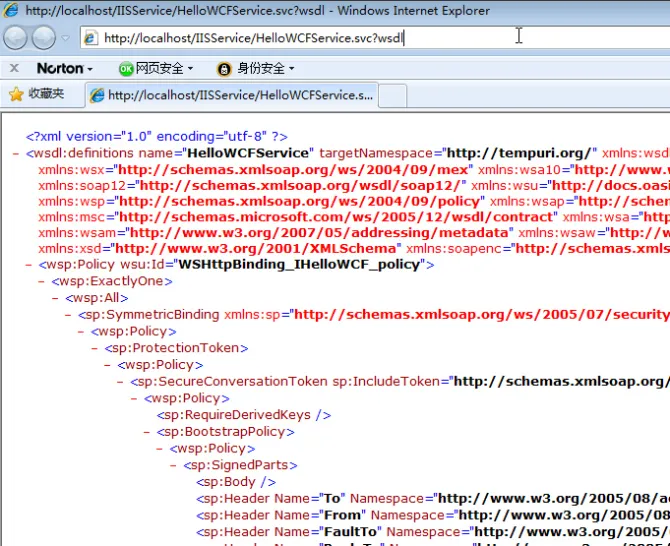The image size is (670, 546).
Task: Click the identity safe lock icon
Action: pos(225,69)
